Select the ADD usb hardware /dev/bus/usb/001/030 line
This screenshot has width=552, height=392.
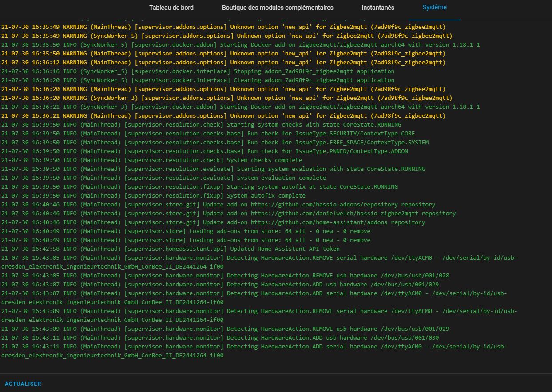click(332, 338)
